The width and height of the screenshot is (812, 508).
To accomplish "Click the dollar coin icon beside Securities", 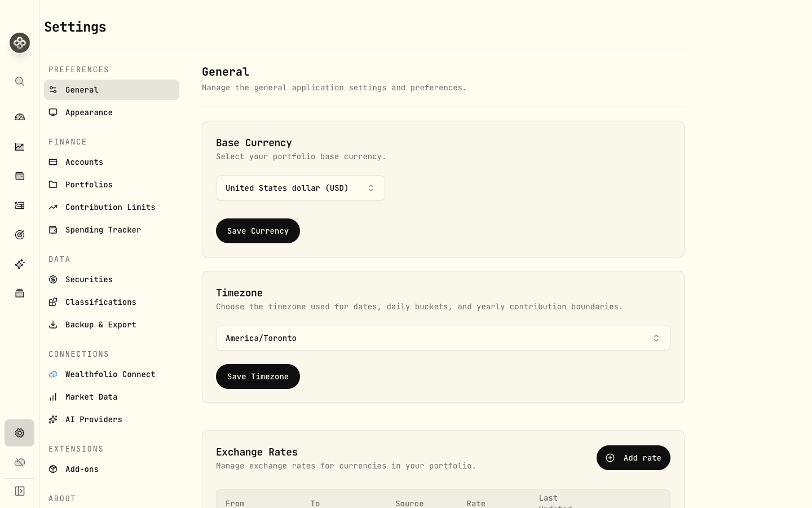I will click(x=53, y=279).
